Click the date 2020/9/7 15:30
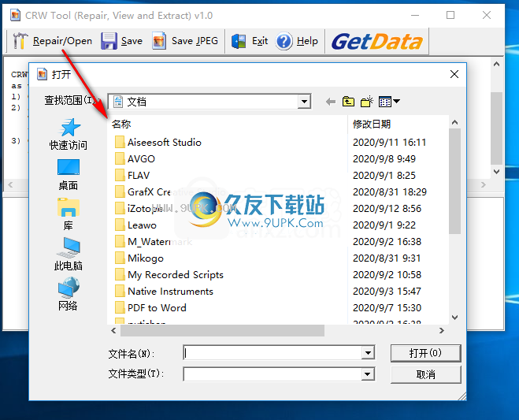Image resolution: width=519 pixels, height=420 pixels. click(387, 308)
